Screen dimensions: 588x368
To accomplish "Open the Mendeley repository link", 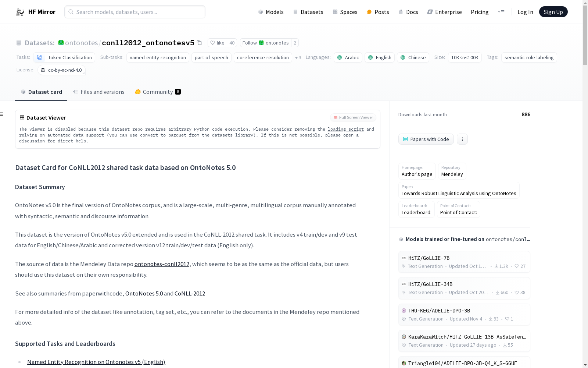I will [452, 171].
